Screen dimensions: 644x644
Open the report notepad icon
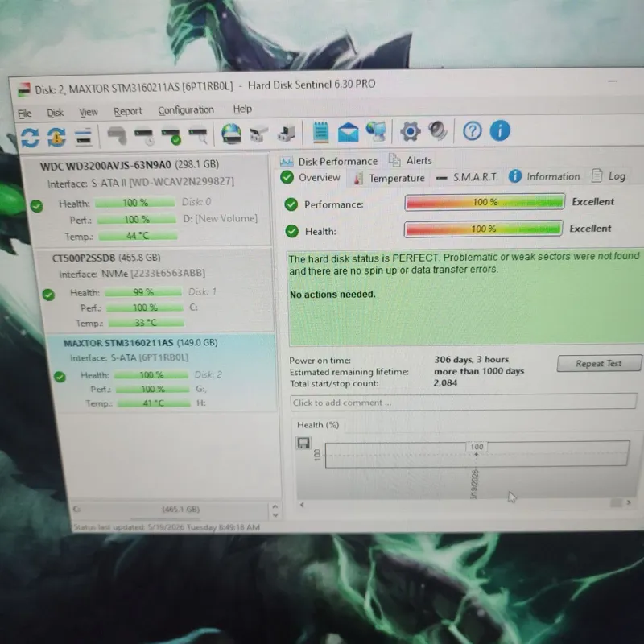point(320,133)
